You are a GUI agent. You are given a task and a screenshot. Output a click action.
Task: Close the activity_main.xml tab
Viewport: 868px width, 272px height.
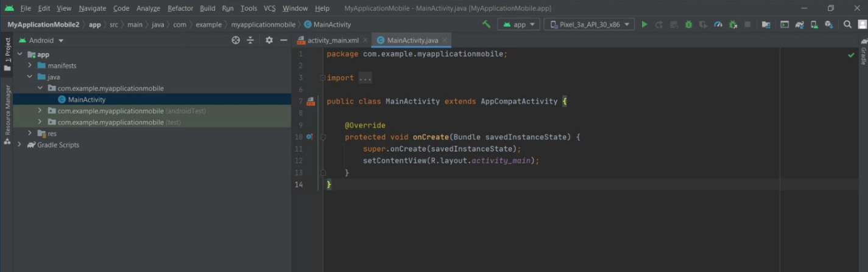tap(365, 40)
